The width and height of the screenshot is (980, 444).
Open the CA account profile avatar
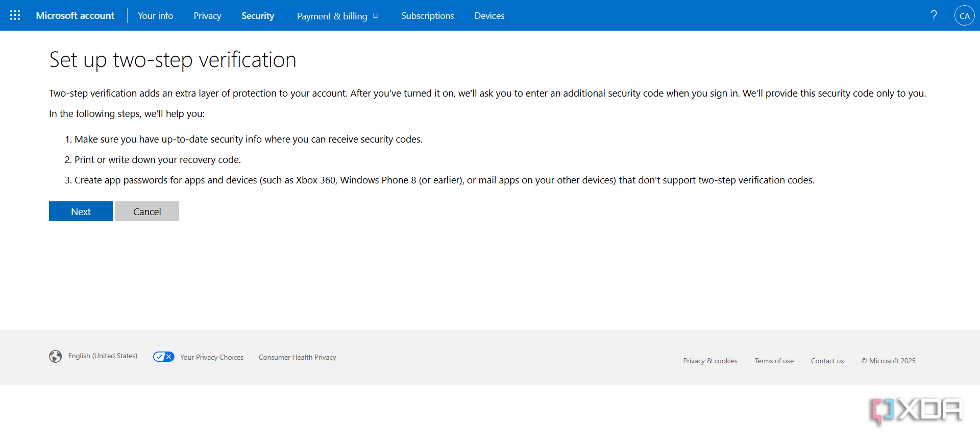tap(964, 15)
